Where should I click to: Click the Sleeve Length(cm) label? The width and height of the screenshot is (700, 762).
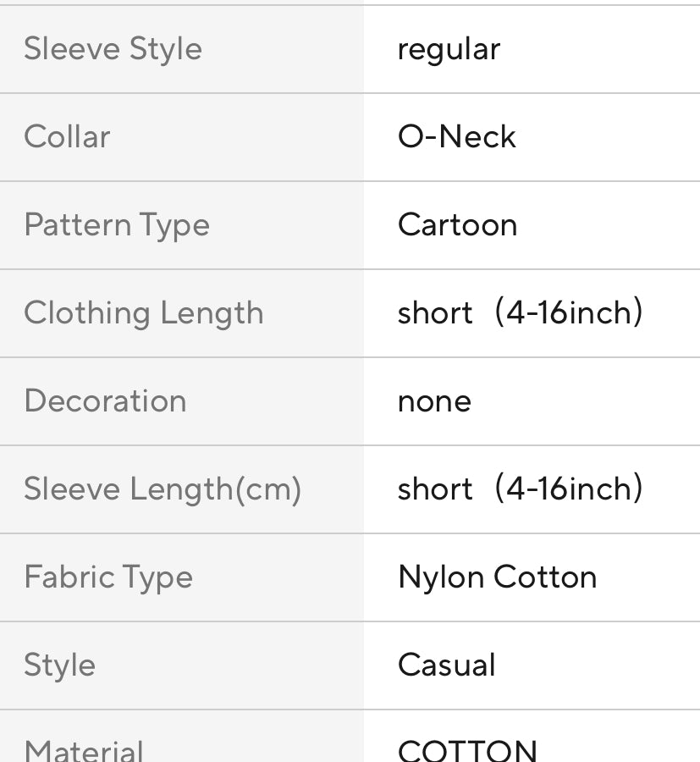[x=163, y=489]
